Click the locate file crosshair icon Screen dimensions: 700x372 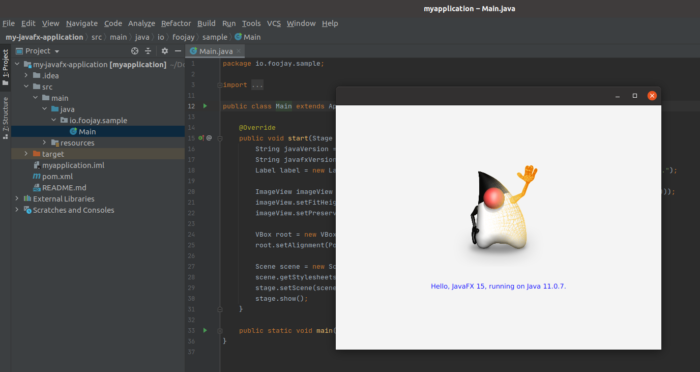coord(134,51)
